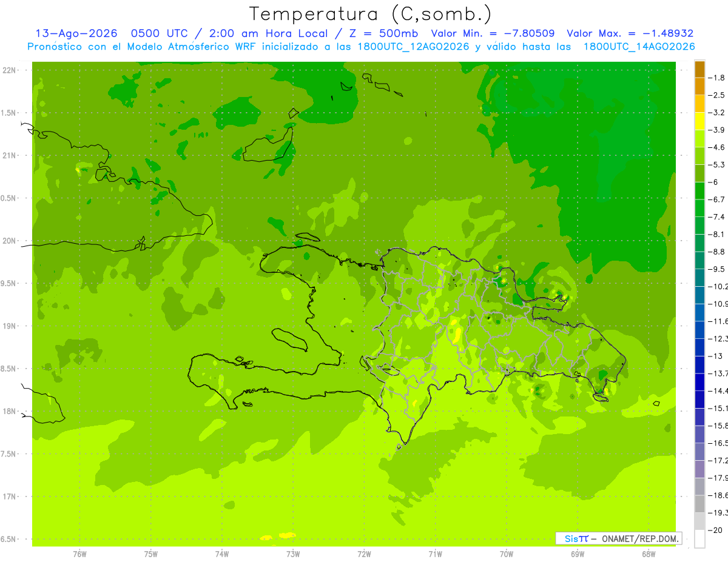Click the '21N' latitude label
The width and height of the screenshot is (728, 562).
click(x=9, y=156)
